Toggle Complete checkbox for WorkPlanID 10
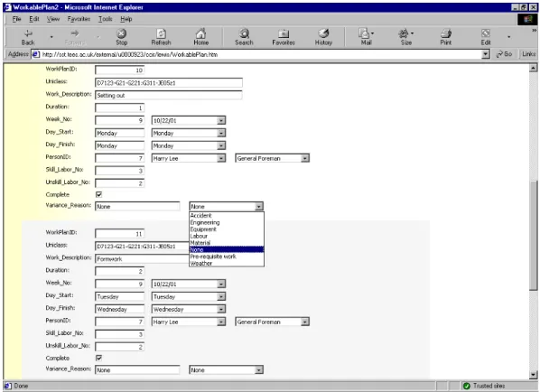540x392 pixels. (98, 194)
